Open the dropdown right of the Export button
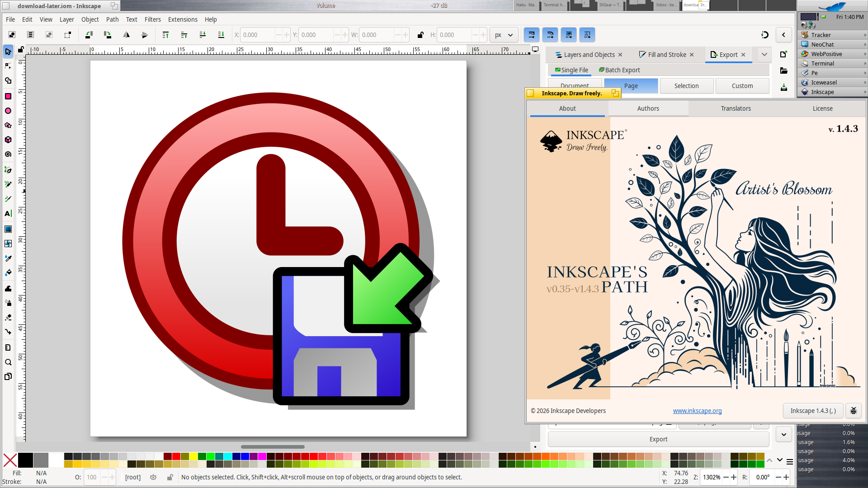 click(784, 435)
